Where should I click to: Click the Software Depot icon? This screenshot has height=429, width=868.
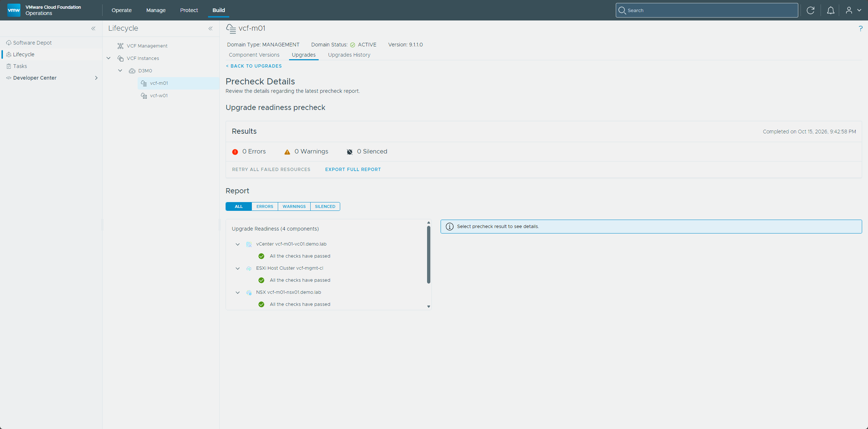9,43
